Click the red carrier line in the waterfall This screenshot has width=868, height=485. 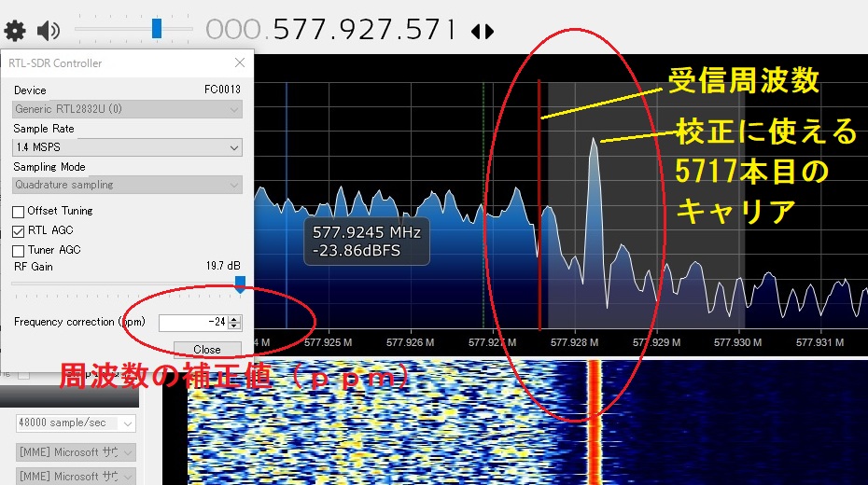[594, 420]
